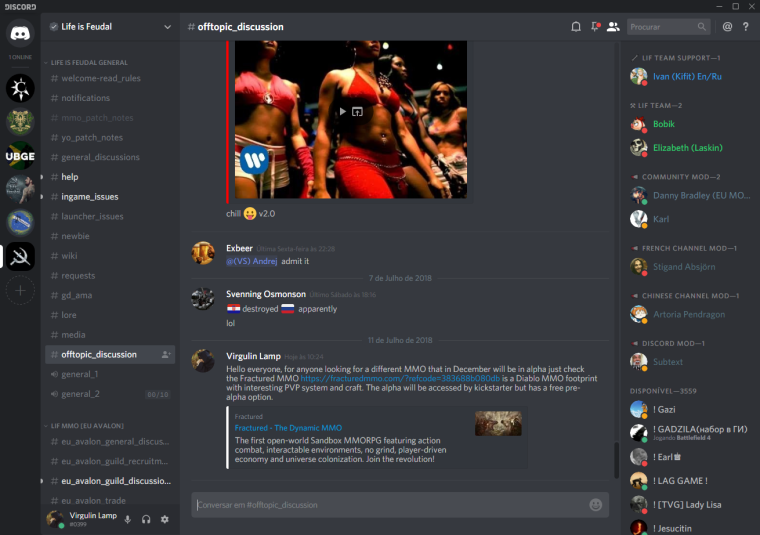Open the gd_ama channel
Viewport: 760px width, 535px height.
[110, 295]
